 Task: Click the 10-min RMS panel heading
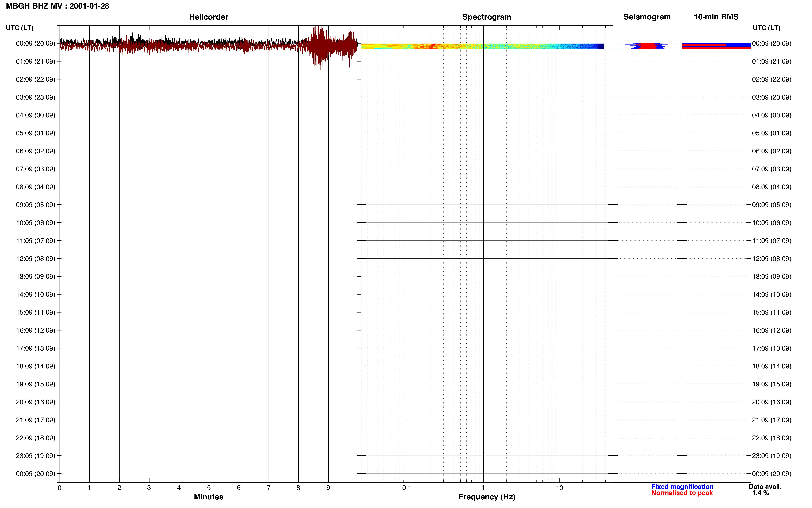[716, 17]
